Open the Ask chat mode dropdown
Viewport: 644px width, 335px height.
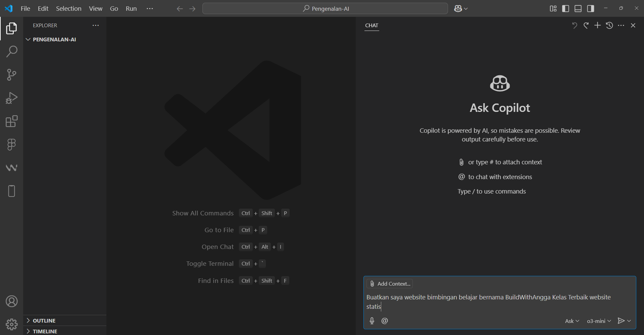tap(572, 321)
